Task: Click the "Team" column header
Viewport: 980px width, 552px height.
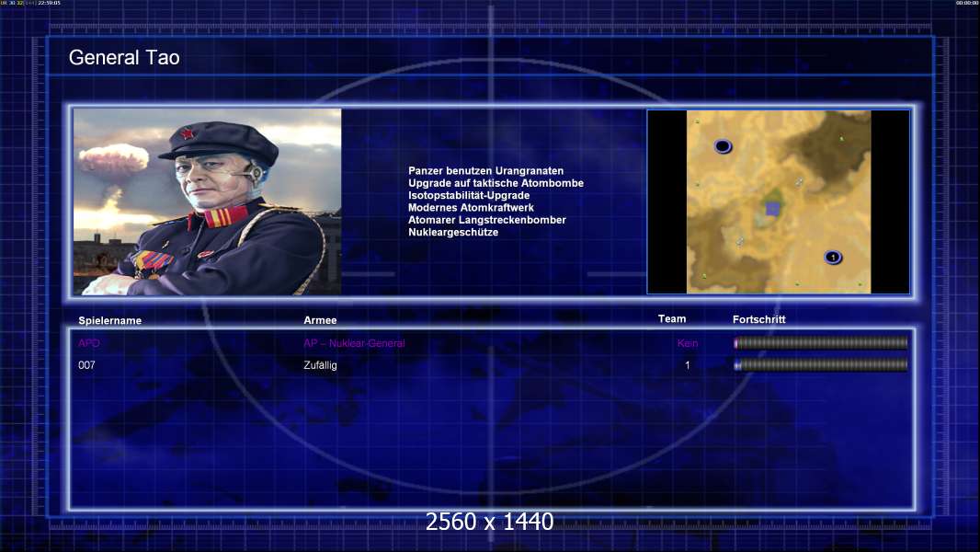Action: [672, 319]
